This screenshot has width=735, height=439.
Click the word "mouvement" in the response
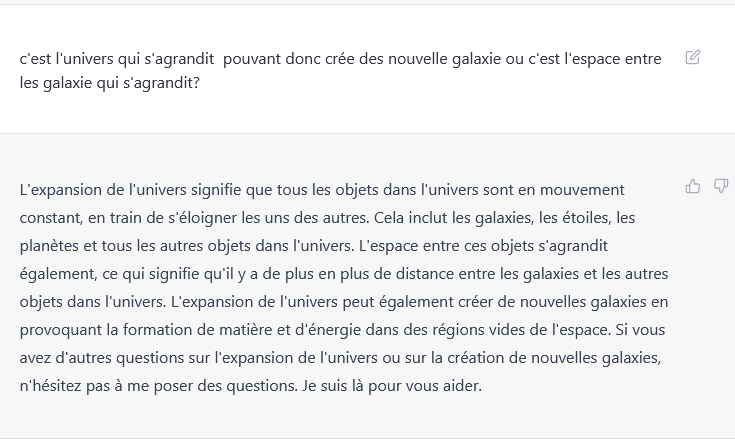582,190
